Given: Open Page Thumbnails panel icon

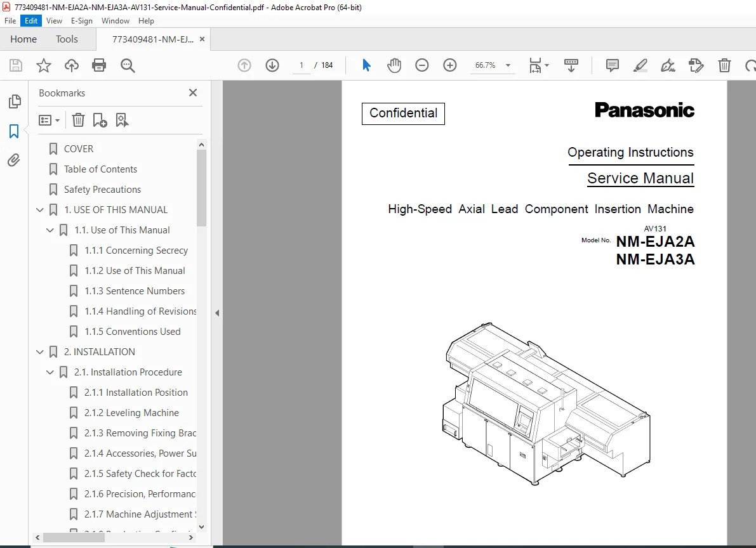Looking at the screenshot, I should tap(15, 101).
